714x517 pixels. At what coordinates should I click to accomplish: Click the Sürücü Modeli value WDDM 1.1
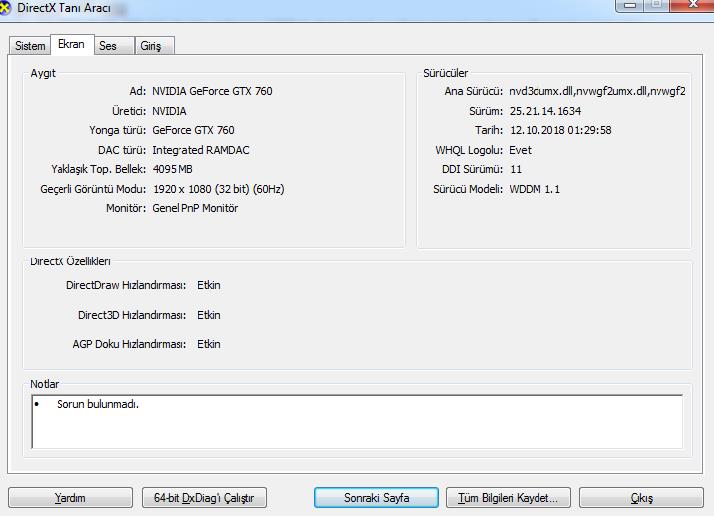point(535,189)
